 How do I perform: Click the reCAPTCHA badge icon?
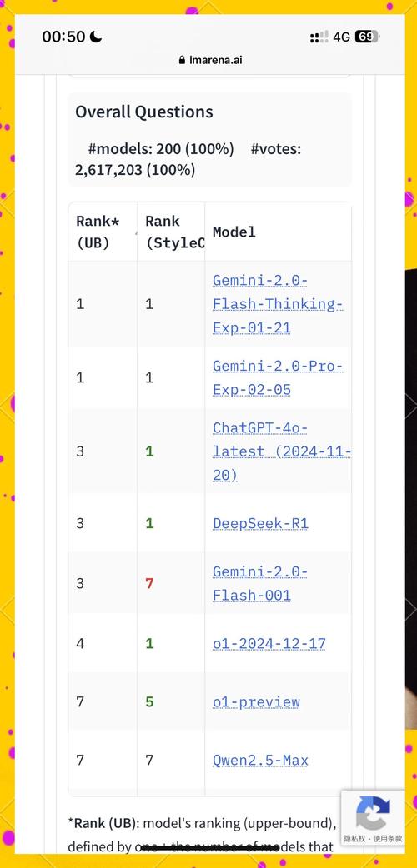click(x=373, y=813)
